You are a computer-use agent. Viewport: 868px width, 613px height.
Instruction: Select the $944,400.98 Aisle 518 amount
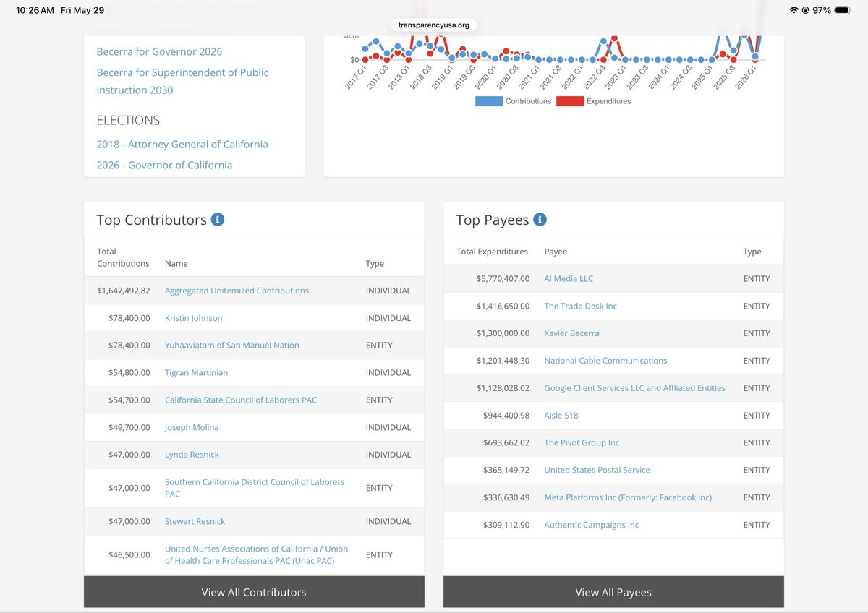point(506,416)
